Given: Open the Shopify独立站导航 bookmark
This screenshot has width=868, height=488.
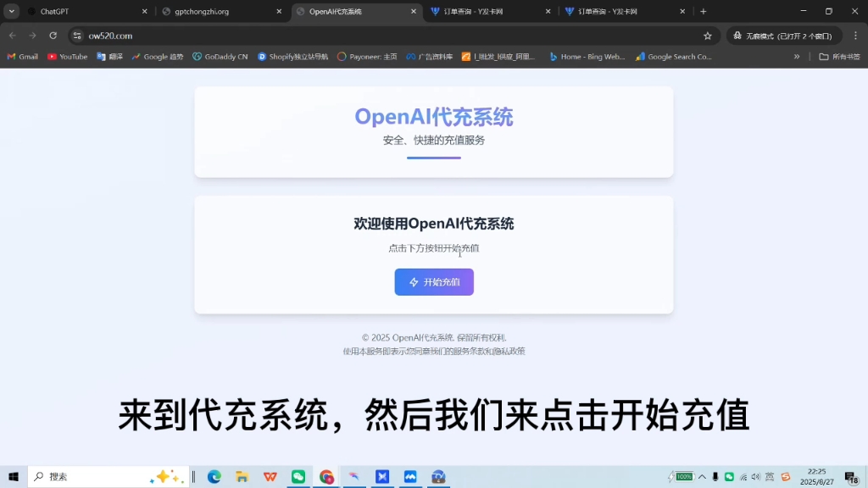Looking at the screenshot, I should coord(292,57).
